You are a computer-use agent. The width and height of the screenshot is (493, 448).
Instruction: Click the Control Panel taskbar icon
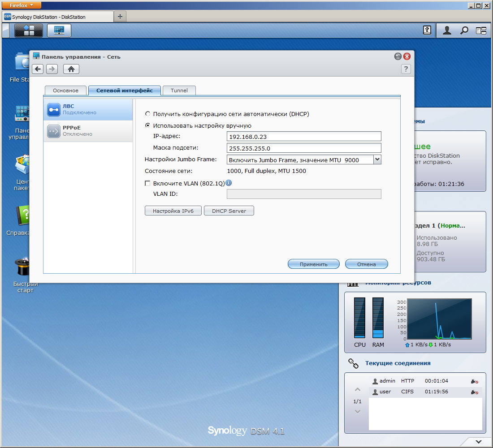point(59,30)
